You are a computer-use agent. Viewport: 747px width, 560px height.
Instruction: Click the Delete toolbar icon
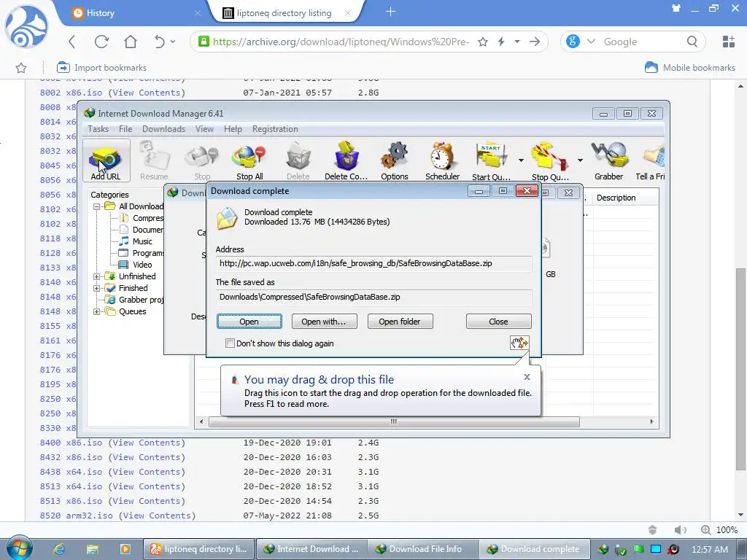[x=298, y=160]
